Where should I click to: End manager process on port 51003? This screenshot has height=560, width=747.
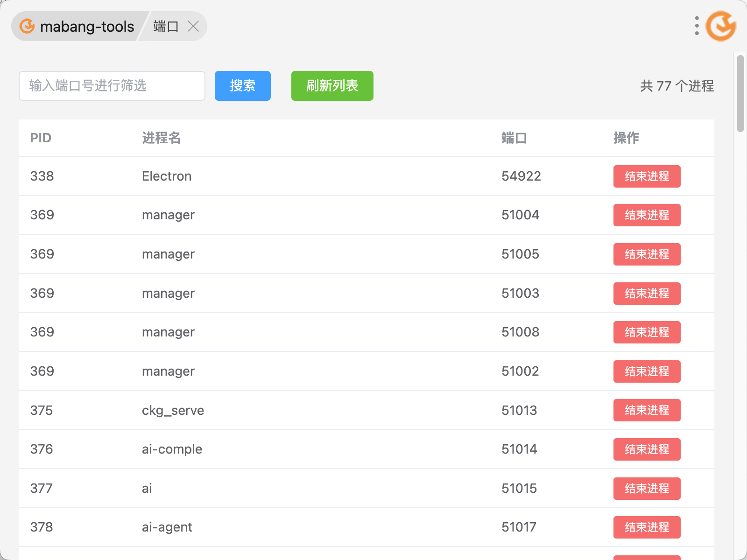[647, 294]
